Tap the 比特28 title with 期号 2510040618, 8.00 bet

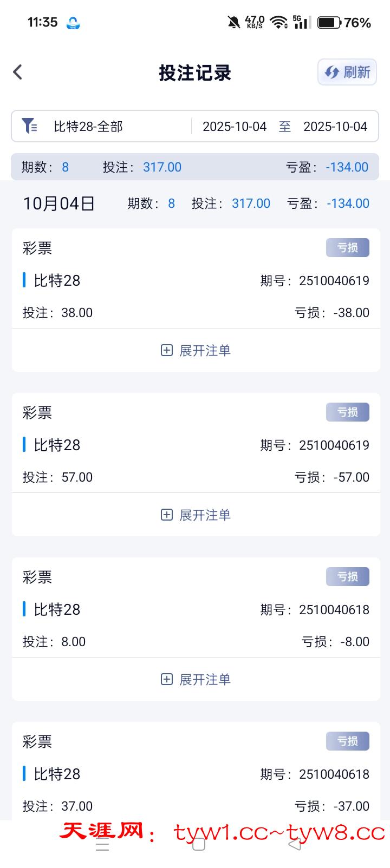coord(57,610)
